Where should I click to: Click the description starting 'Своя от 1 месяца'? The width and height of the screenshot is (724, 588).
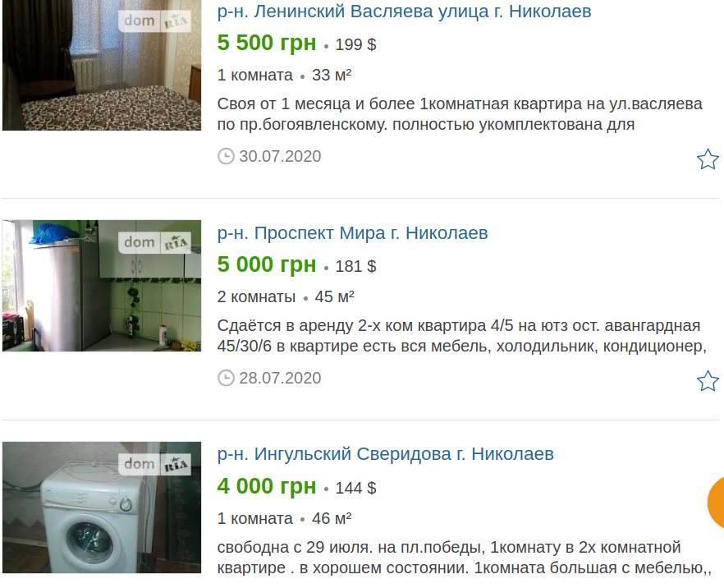[460, 114]
